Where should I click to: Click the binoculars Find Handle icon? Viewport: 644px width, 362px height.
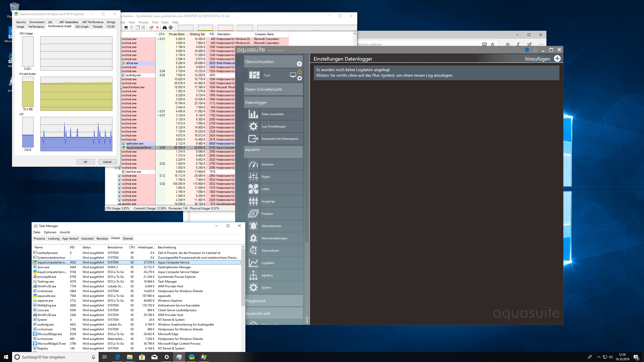click(x=165, y=28)
